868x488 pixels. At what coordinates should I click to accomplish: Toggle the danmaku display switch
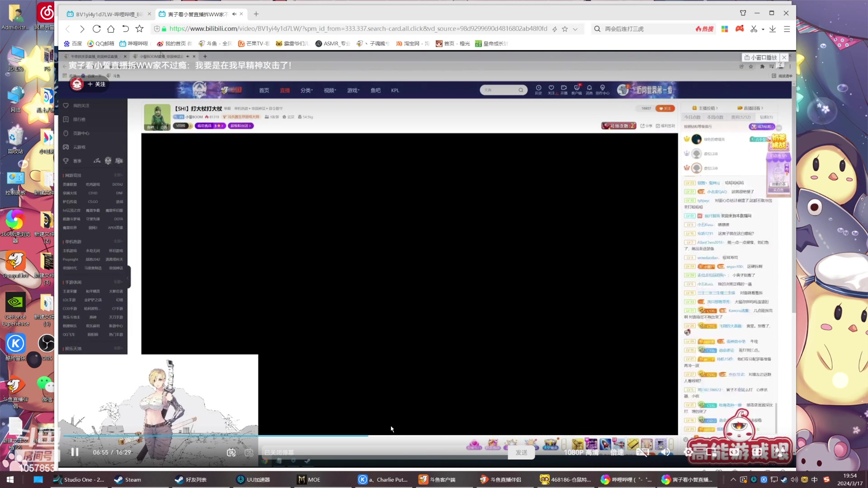[231, 453]
